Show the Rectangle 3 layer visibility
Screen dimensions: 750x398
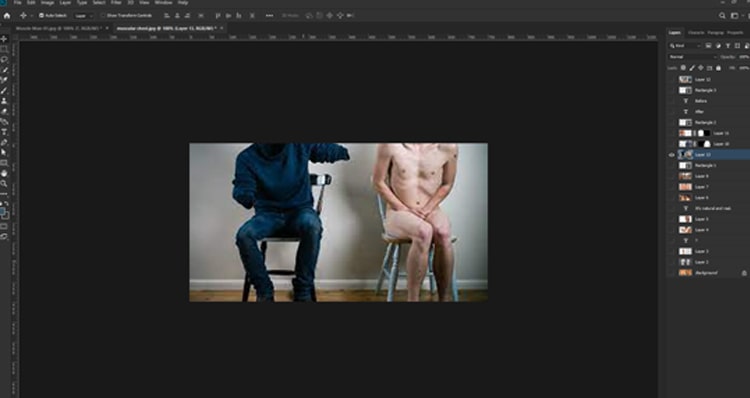[x=672, y=90]
